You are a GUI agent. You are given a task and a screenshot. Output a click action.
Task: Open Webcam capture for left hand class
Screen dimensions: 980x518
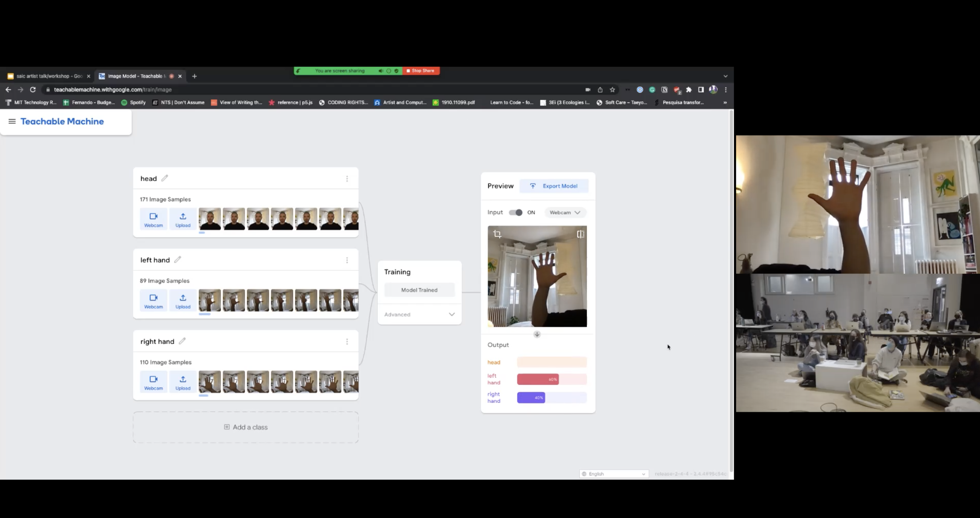coord(153,300)
